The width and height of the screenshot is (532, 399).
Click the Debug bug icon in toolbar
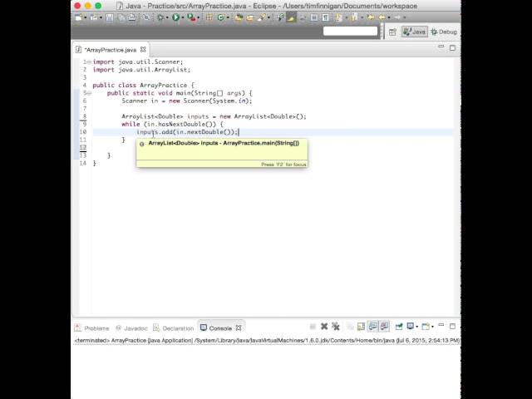coord(160,17)
